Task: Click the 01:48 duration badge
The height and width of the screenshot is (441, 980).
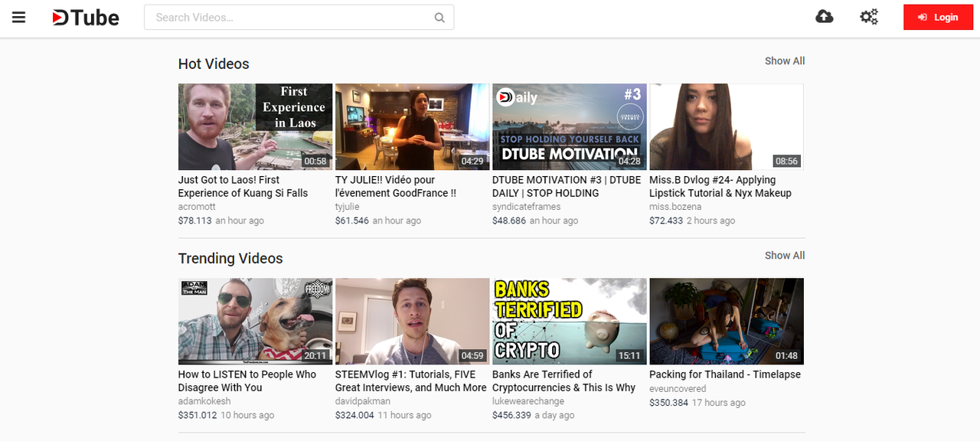Action: tap(786, 355)
